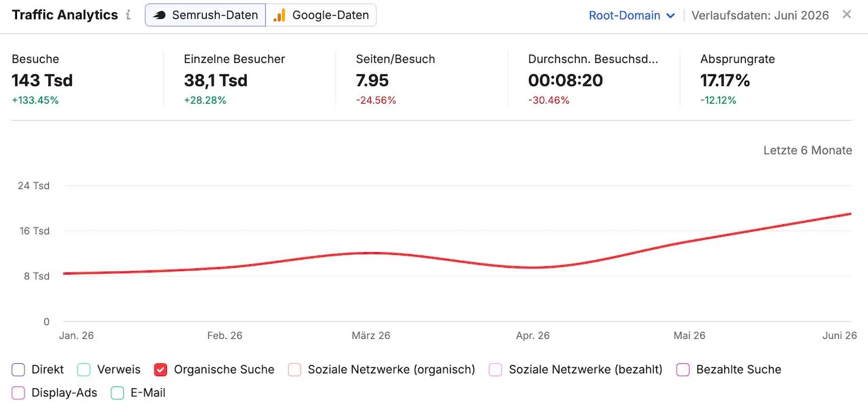
Task: Click the 8 Tsd y-axis label
Action: click(x=37, y=276)
